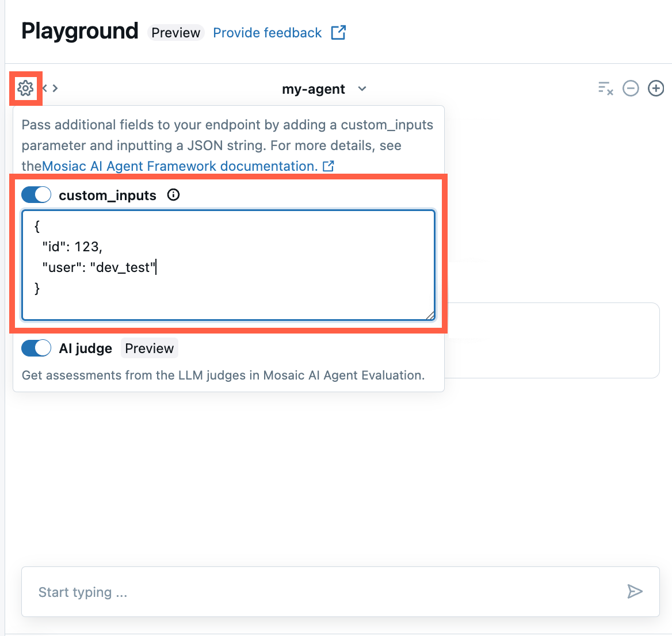Open Mosaic AI Agent Framework documentation link
This screenshot has width=672, height=636.
[x=180, y=166]
